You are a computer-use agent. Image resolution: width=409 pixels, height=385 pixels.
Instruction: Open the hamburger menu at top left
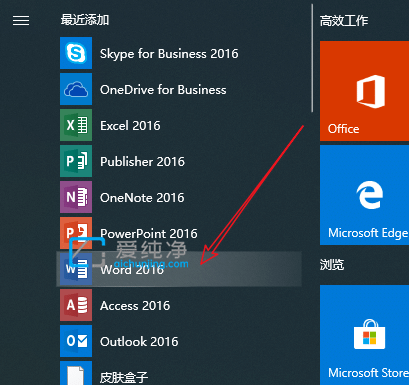pyautogui.click(x=21, y=21)
